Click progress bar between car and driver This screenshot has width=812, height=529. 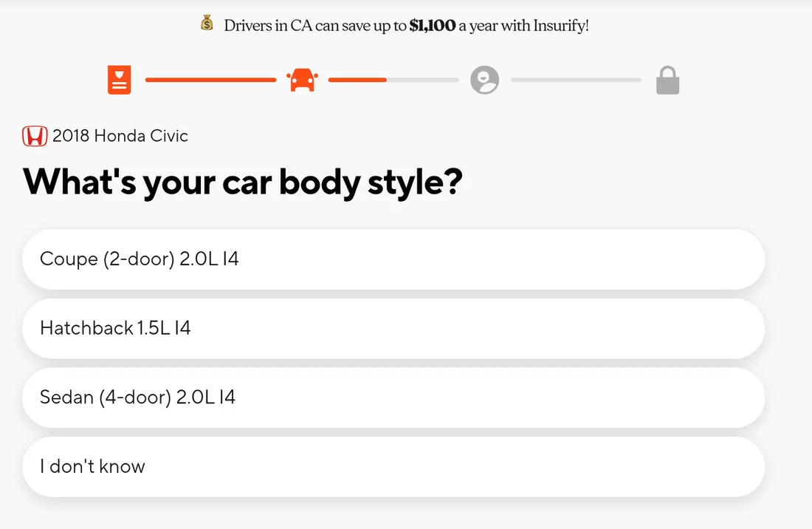tap(393, 80)
